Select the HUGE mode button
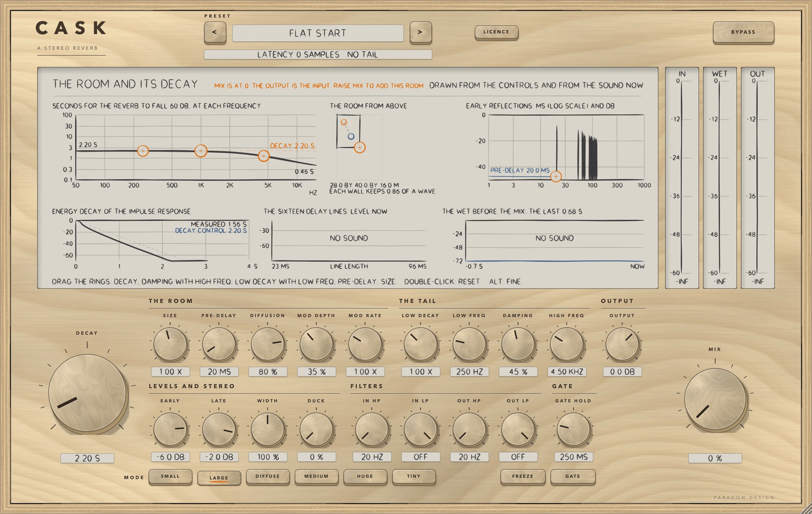 click(365, 476)
